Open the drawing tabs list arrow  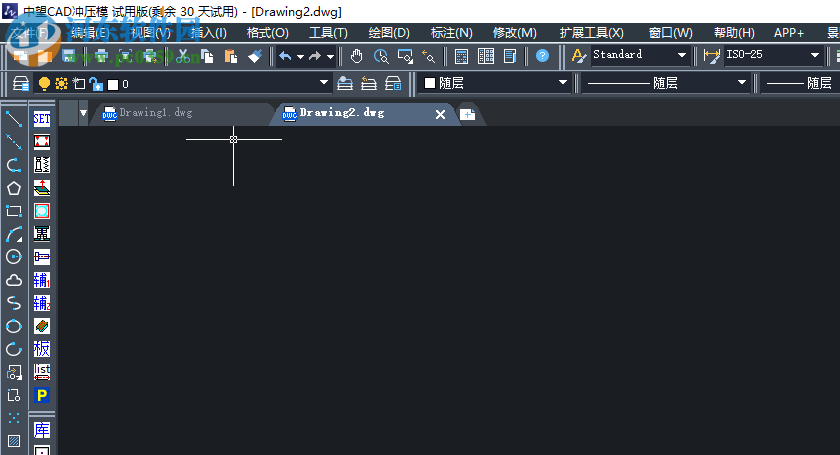pos(83,113)
